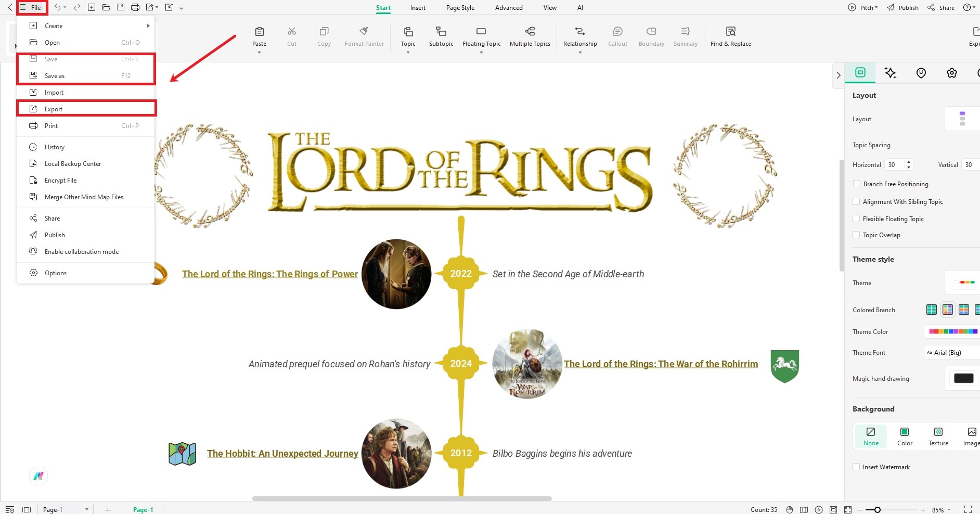Open The Hobbit: An Unexpected Journey link
Viewport: 980px width, 514px height.
click(282, 453)
